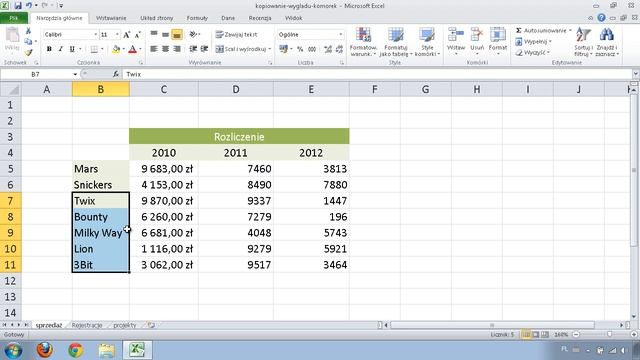Screen dimensions: 640x360
Task: Switch to Widok ribbon tab
Action: point(293,18)
